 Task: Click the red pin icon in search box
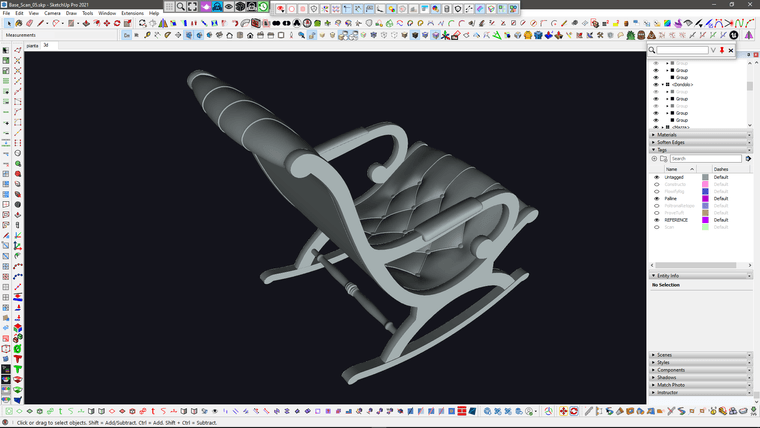pos(721,50)
